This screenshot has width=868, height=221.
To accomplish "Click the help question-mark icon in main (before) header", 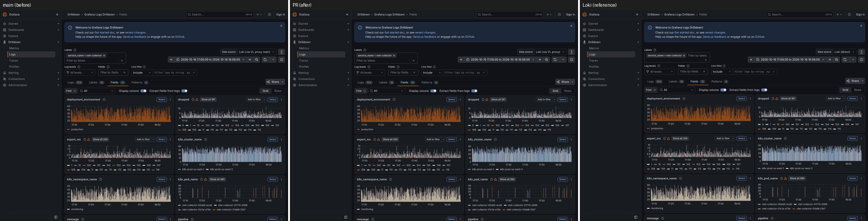I will click(269, 14).
